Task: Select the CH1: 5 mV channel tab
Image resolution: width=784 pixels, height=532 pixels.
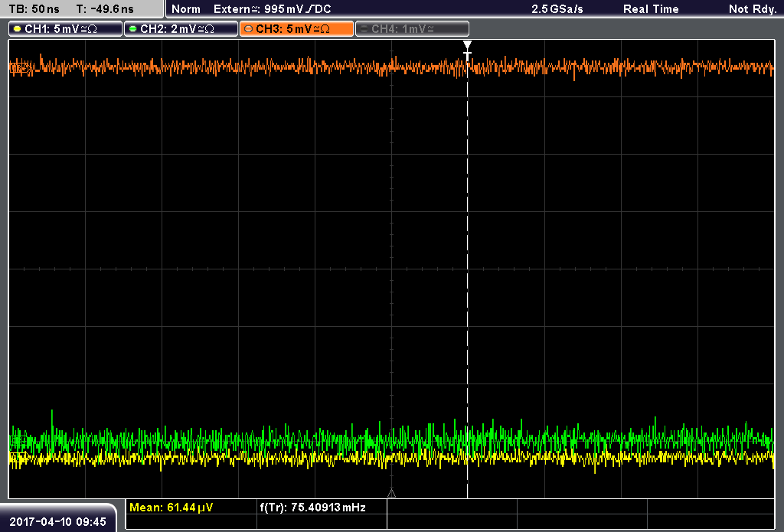Action: point(66,29)
